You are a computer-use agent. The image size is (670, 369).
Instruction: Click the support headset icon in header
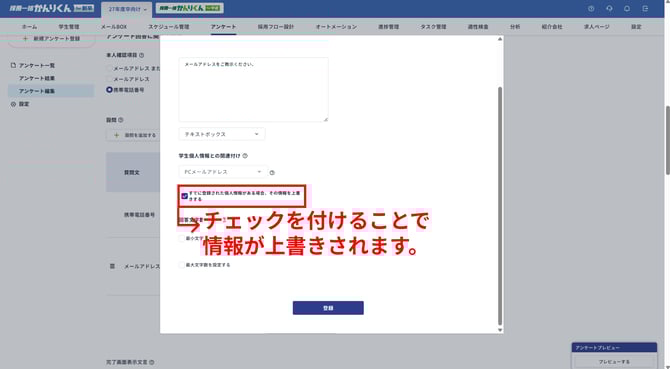(x=609, y=9)
